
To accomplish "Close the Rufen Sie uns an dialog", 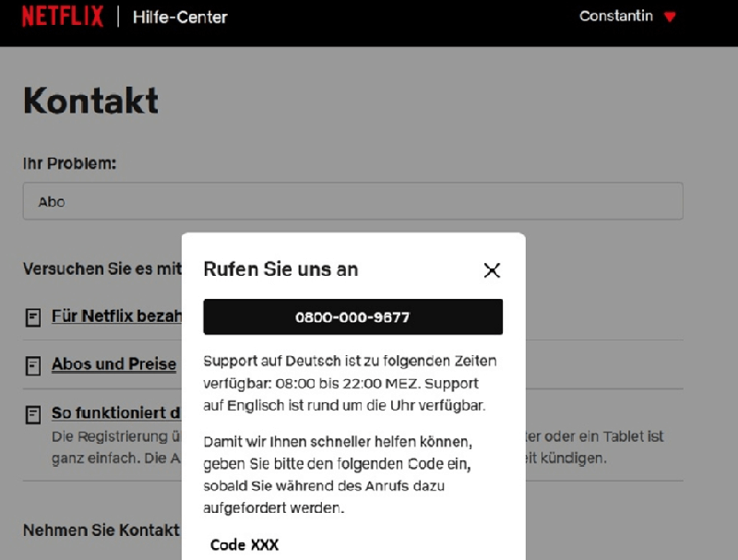I will pos(492,270).
